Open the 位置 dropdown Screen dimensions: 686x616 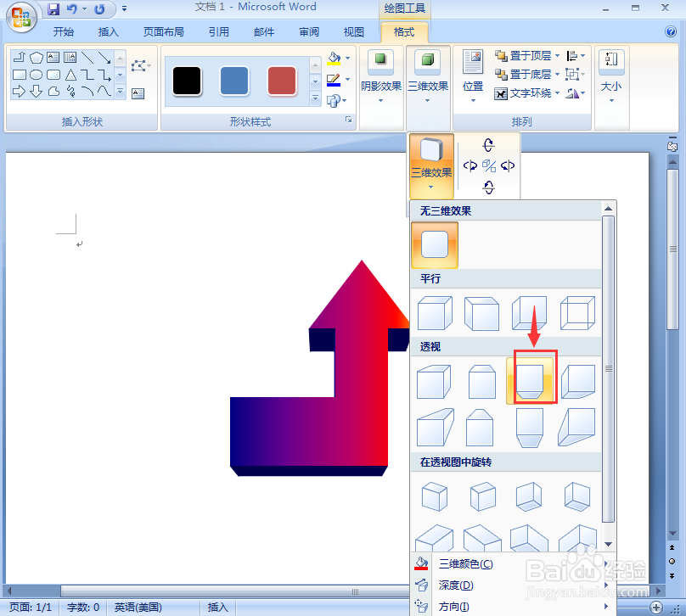click(473, 76)
